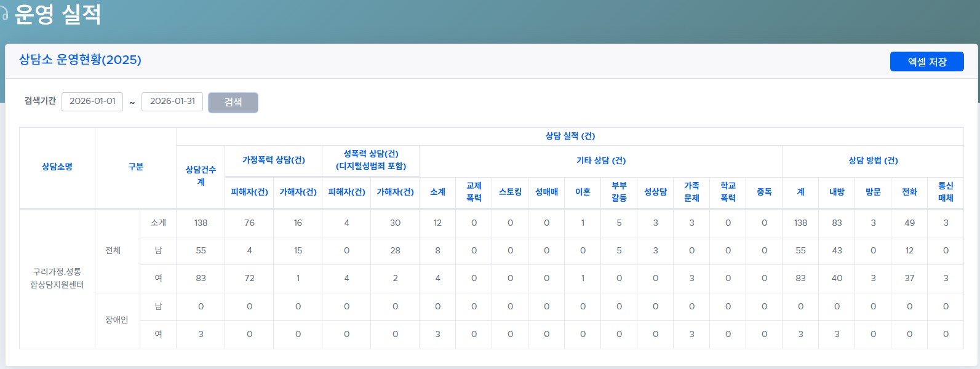980x369 pixels.
Task: Select the start date field 2026-01-01
Action: pos(92,101)
